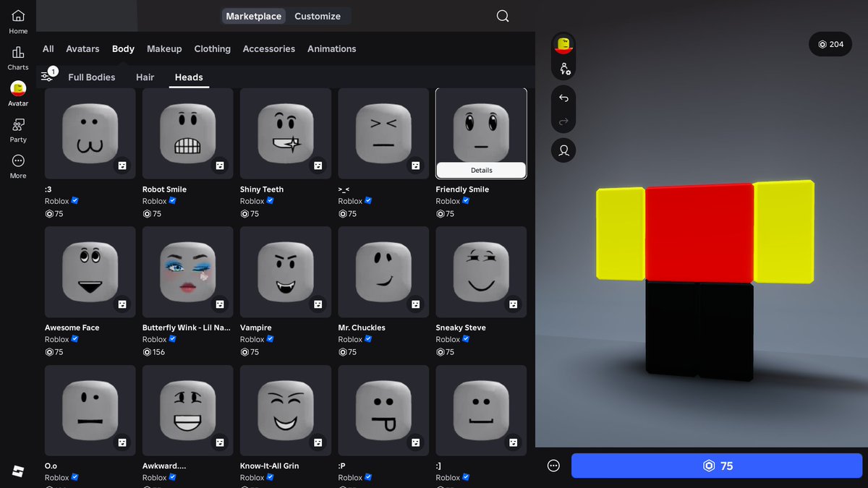Click try-on icon on Mr. Chuckles head
This screenshot has width=868, height=488.
point(415,304)
